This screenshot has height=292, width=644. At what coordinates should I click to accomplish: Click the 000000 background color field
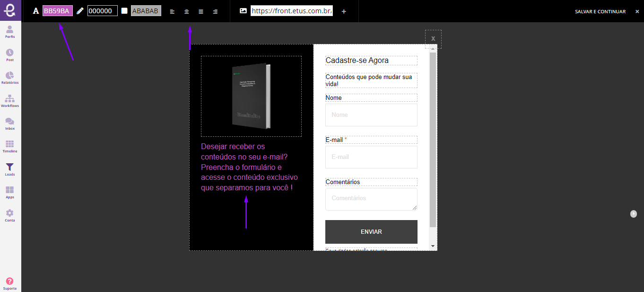tap(103, 11)
